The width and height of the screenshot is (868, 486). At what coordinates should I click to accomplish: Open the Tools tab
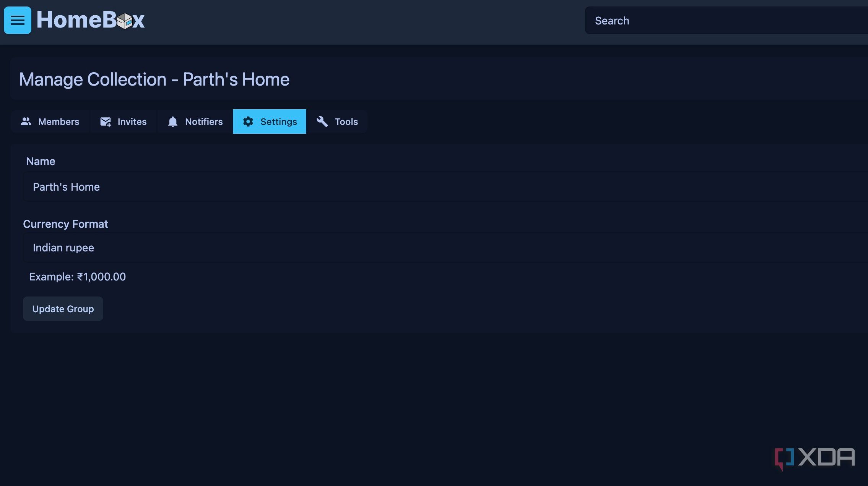337,122
